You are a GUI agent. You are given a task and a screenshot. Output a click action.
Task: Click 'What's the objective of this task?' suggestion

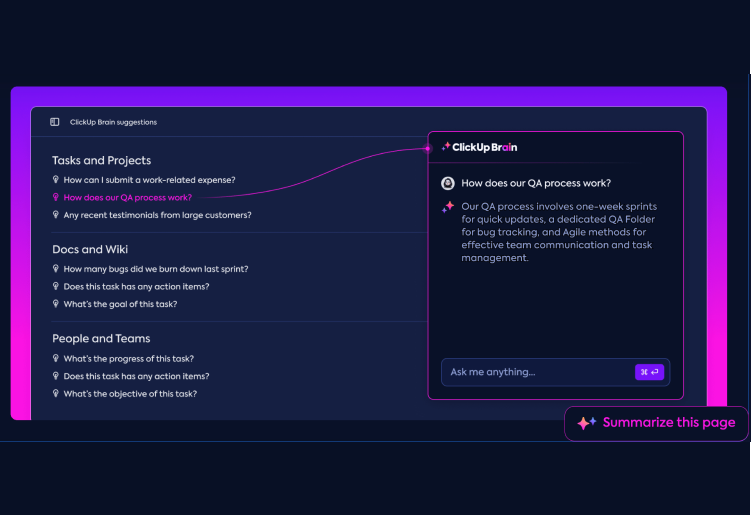pyautogui.click(x=130, y=394)
